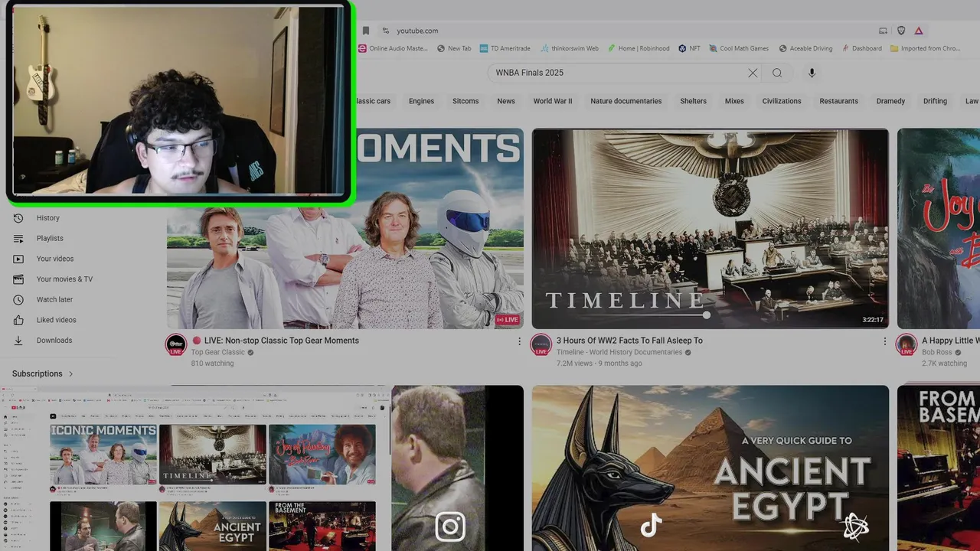Open more options for Top Gear live video
The height and width of the screenshot is (551, 980).
click(519, 341)
